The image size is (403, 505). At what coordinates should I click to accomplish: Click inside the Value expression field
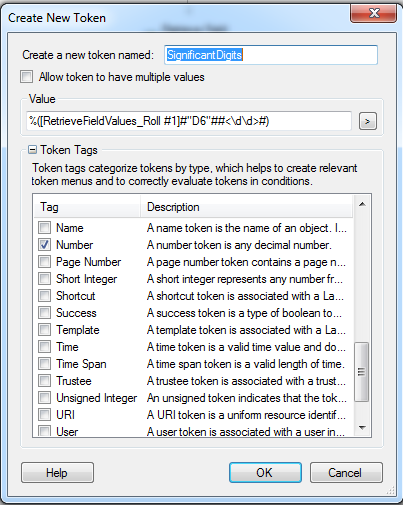(x=189, y=121)
